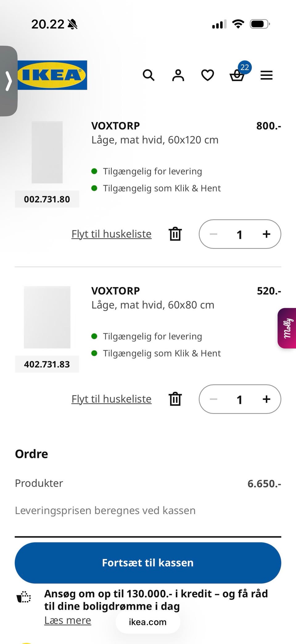Go to the IKEA logo home page
296x644 pixels.
pos(52,75)
